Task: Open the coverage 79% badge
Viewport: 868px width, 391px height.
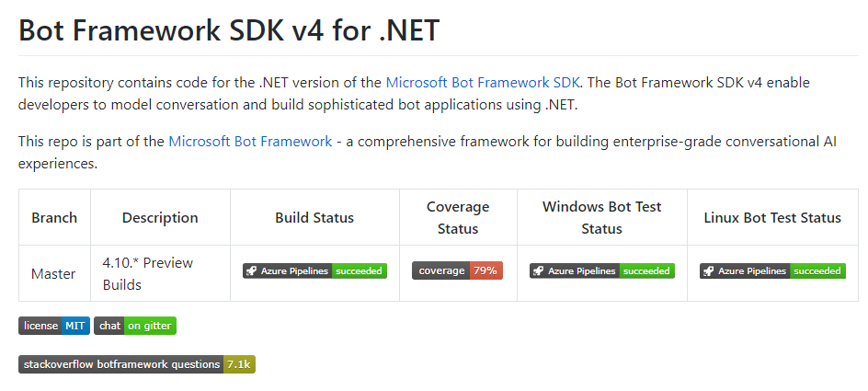Action: (x=457, y=271)
